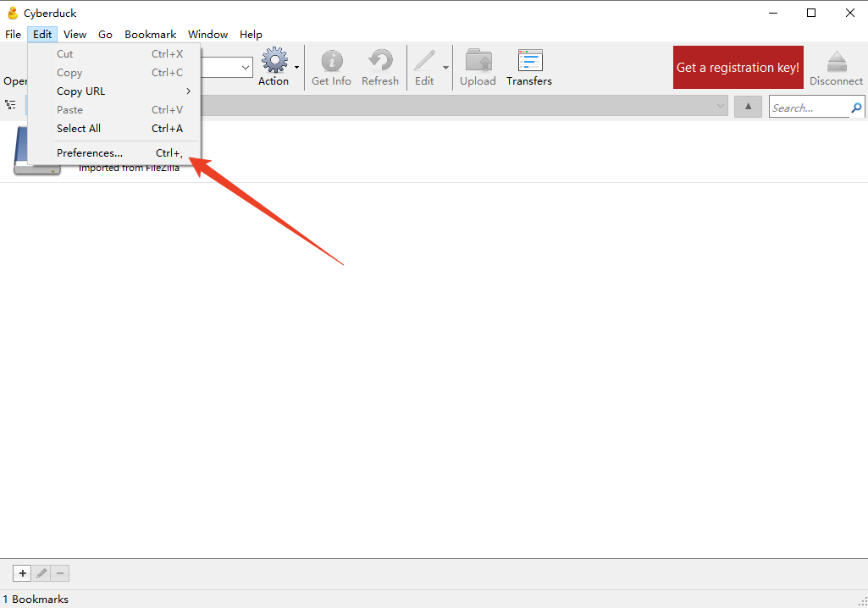
Task: Open the Window menu
Action: pyautogui.click(x=207, y=35)
